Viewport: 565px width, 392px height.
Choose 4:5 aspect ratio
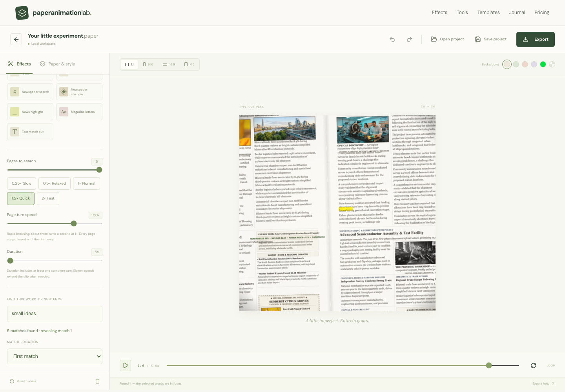[189, 64]
